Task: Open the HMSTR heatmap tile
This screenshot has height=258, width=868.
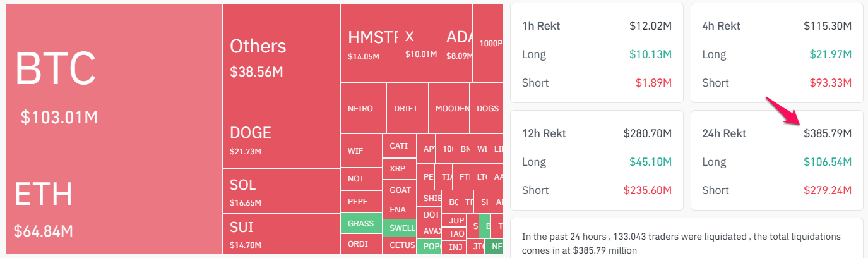Action: (370, 44)
